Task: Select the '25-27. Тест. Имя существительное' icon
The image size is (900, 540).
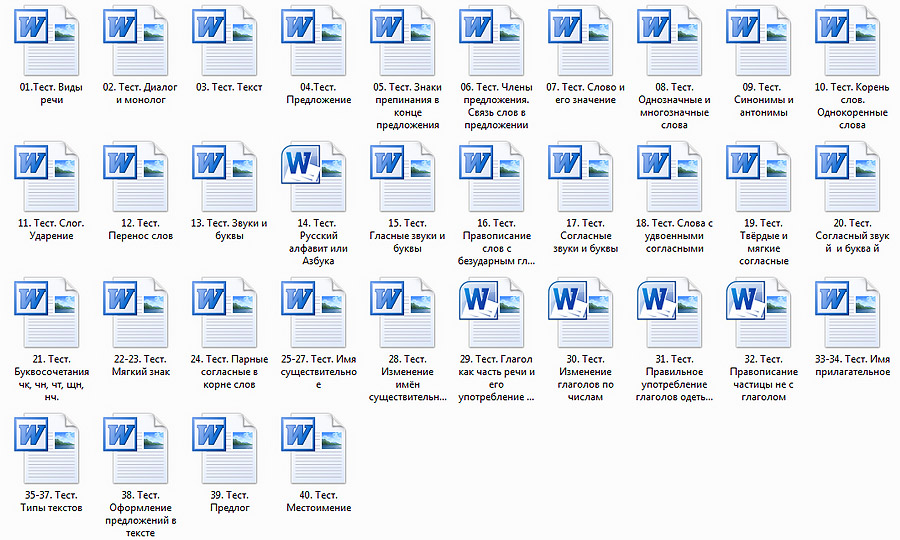Action: pos(314,313)
